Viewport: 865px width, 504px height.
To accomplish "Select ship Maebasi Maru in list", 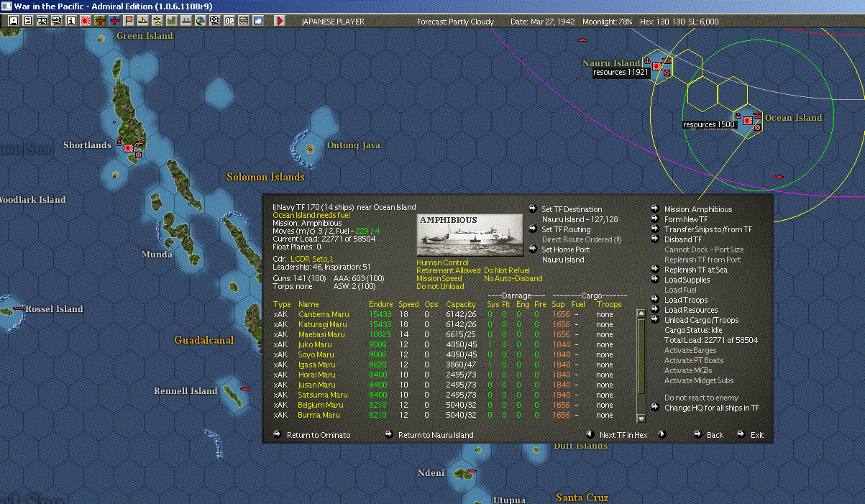I will (321, 334).
